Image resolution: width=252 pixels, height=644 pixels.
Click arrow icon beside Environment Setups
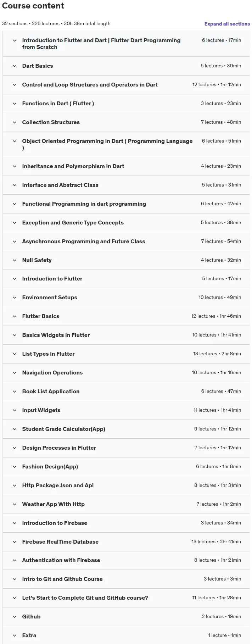click(15, 298)
